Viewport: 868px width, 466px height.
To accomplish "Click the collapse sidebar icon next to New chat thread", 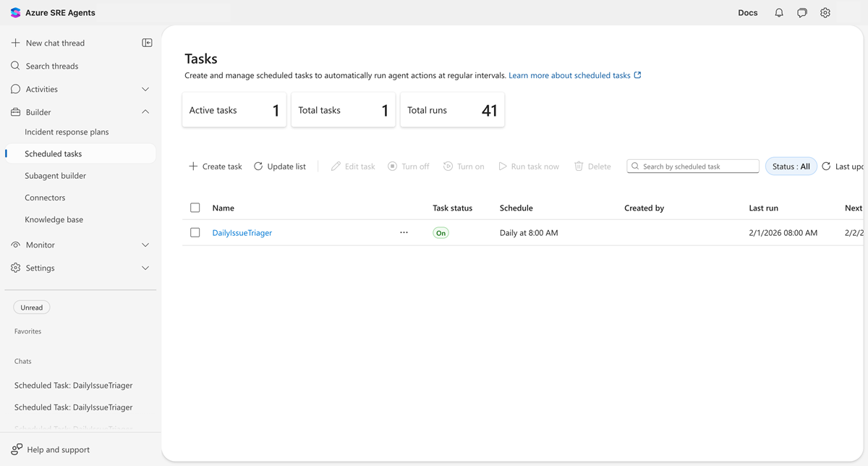I will (147, 43).
